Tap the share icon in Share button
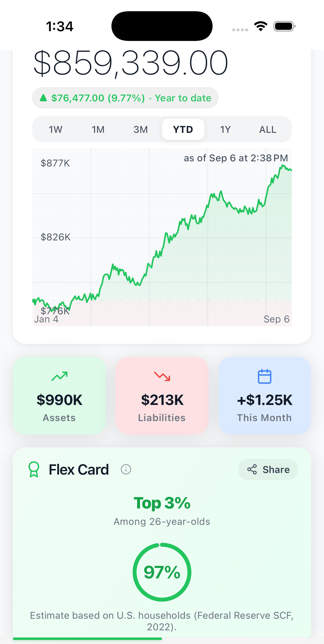The height and width of the screenshot is (644, 324). tap(252, 469)
